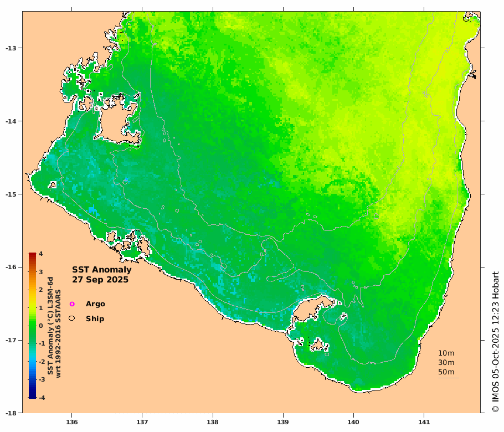Click the '-15' latitude axis label
This screenshot has width=504, height=432.
[x=10, y=194]
